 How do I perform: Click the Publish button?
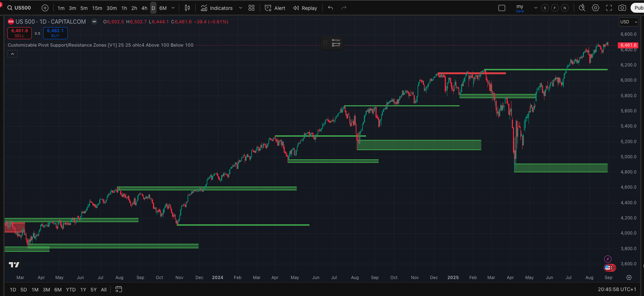[x=638, y=8]
